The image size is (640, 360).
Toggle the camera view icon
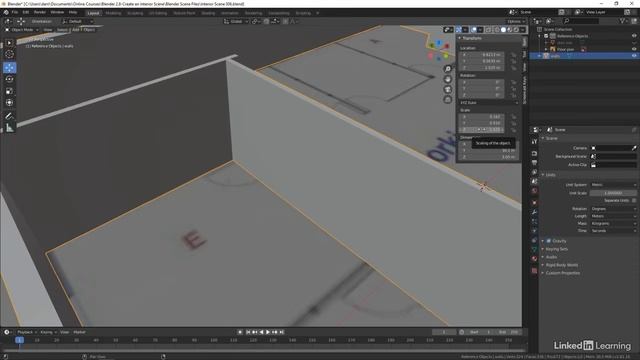pyautogui.click(x=448, y=89)
